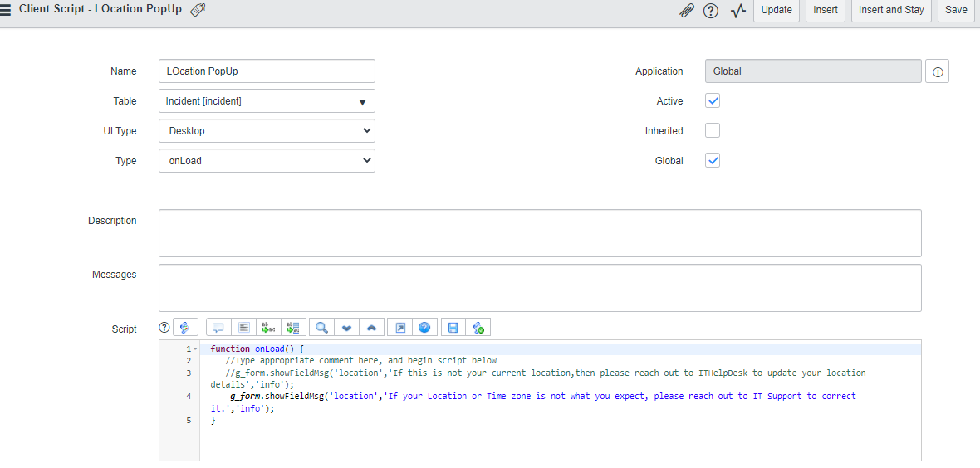Click the Insert and Stay button
This screenshot has width=980, height=468.
pyautogui.click(x=891, y=10)
